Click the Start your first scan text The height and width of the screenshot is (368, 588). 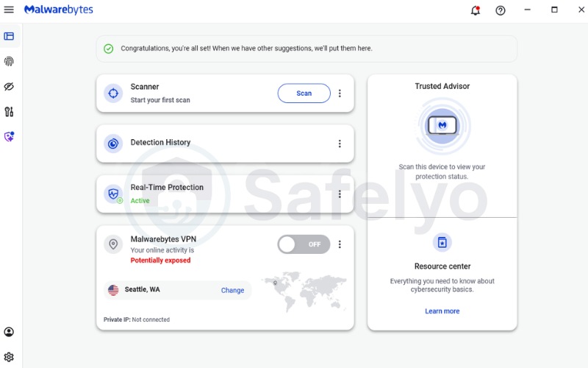coord(160,100)
